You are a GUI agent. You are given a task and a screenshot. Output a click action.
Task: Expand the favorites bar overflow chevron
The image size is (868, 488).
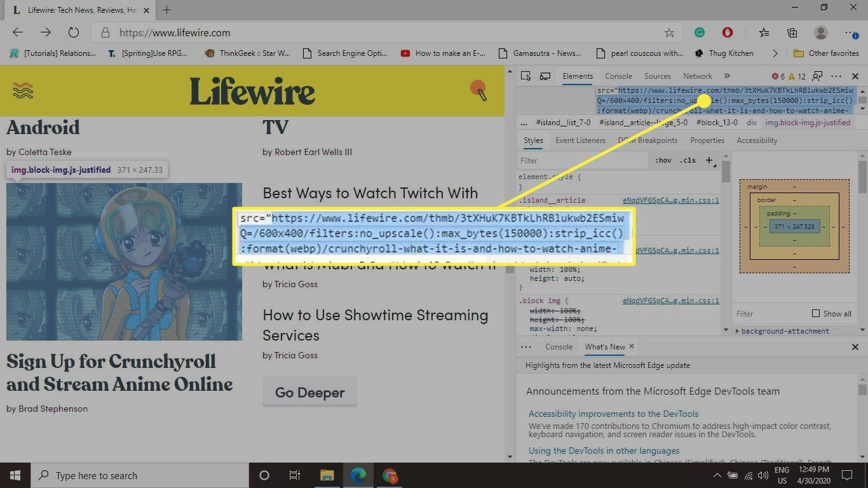tap(774, 53)
